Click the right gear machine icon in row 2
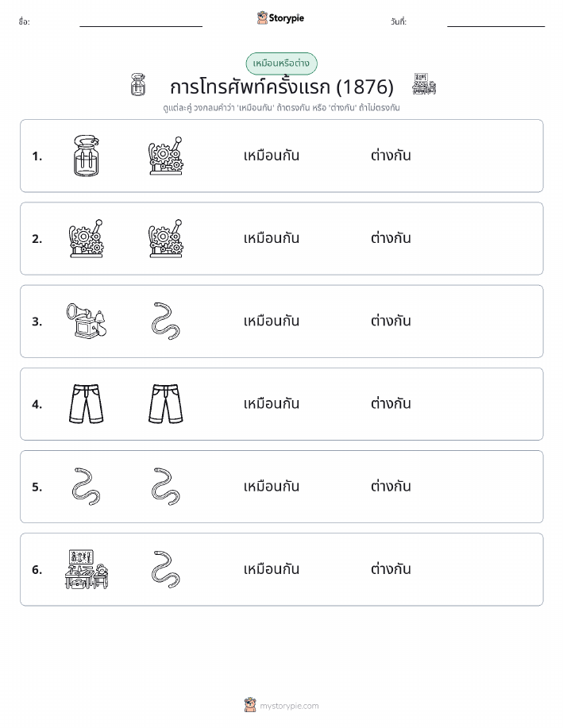Viewport: 563px width, 728px height. tap(166, 238)
